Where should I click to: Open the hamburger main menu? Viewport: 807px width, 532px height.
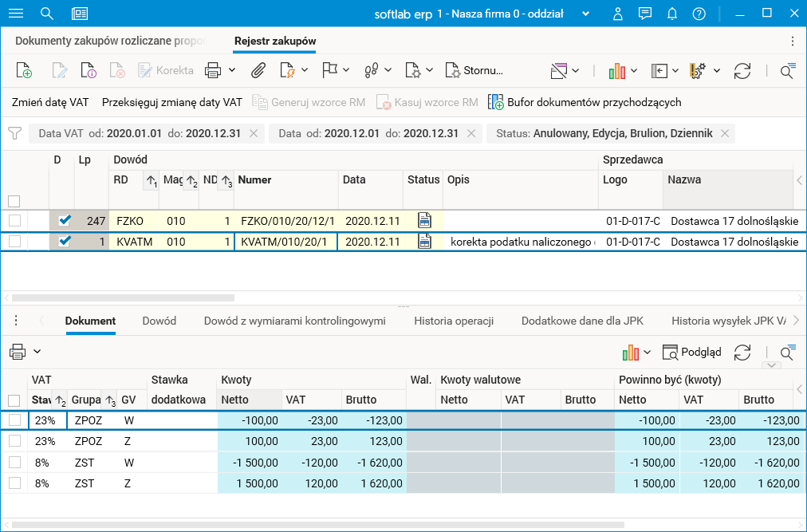tap(16, 14)
